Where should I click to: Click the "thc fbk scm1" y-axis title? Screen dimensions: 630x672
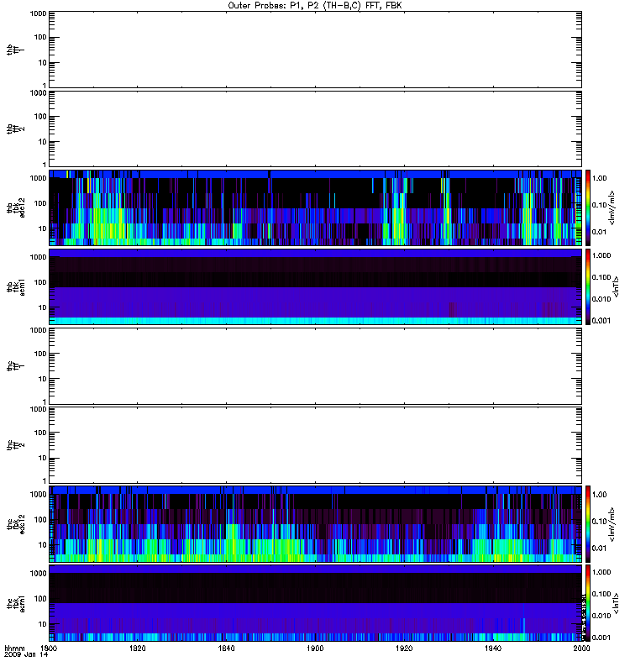[15, 603]
